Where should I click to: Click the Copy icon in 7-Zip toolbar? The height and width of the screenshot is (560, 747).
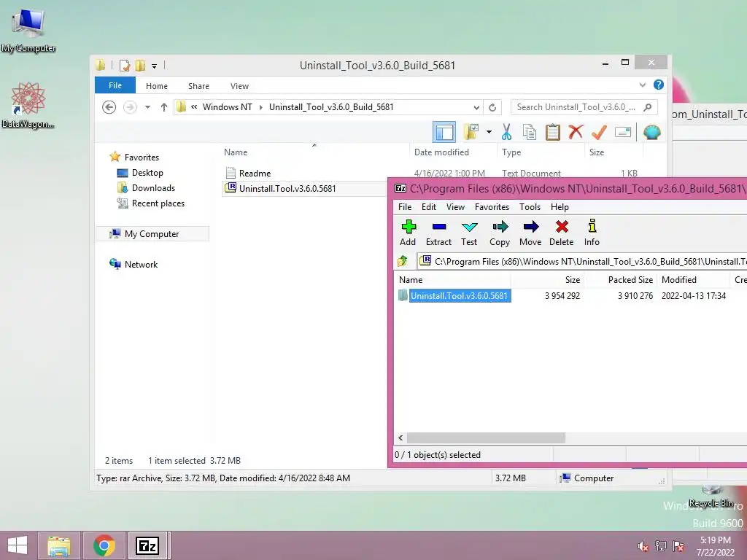click(x=500, y=233)
